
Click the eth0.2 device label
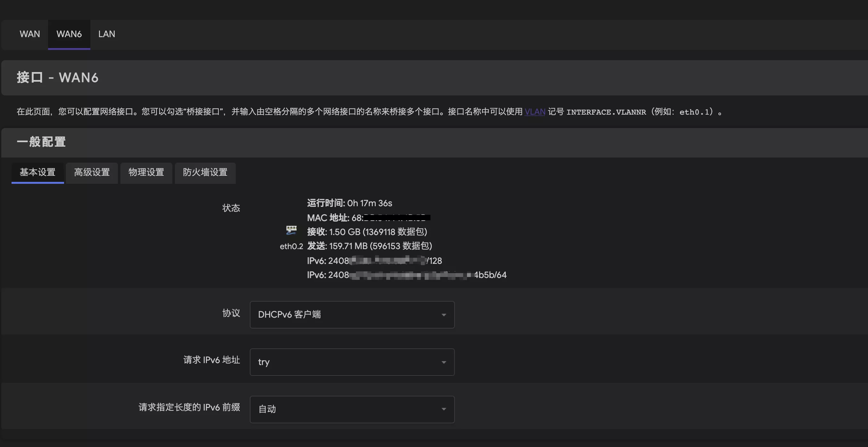(x=291, y=246)
